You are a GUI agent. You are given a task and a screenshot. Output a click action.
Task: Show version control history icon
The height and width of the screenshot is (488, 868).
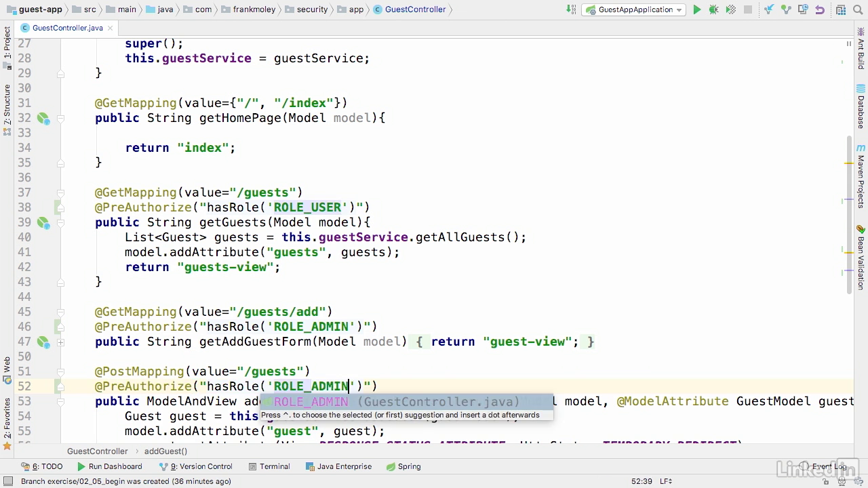[802, 9]
